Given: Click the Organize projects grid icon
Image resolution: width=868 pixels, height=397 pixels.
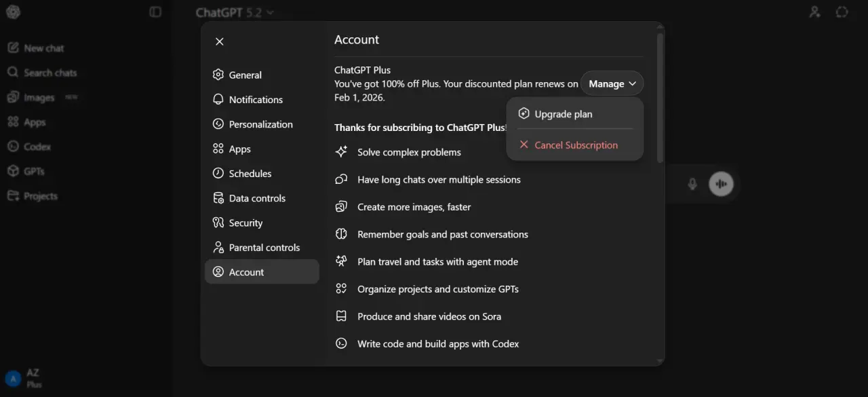Looking at the screenshot, I should [342, 288].
